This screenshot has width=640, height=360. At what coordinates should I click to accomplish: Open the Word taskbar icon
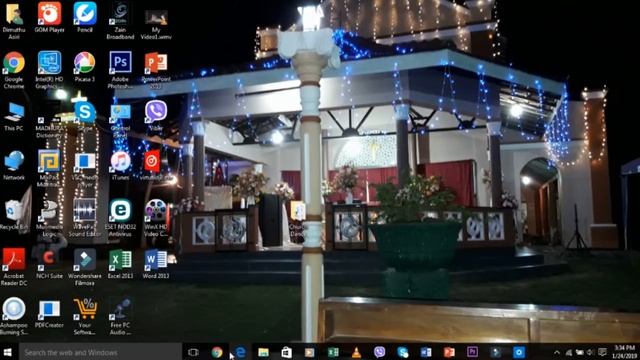pos(426,352)
